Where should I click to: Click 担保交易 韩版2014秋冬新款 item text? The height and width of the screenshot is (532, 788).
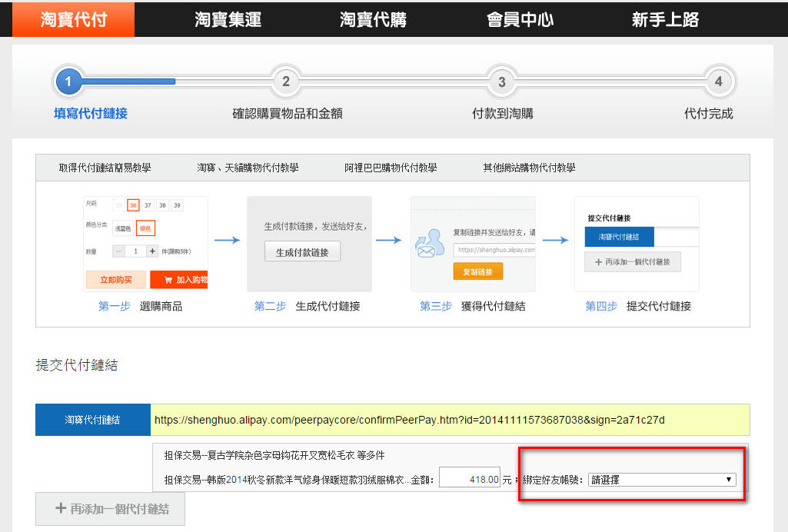point(288,480)
